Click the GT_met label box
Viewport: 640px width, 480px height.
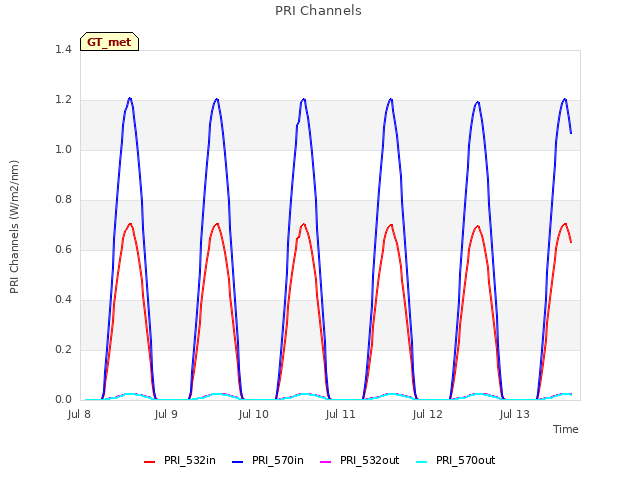tap(109, 42)
